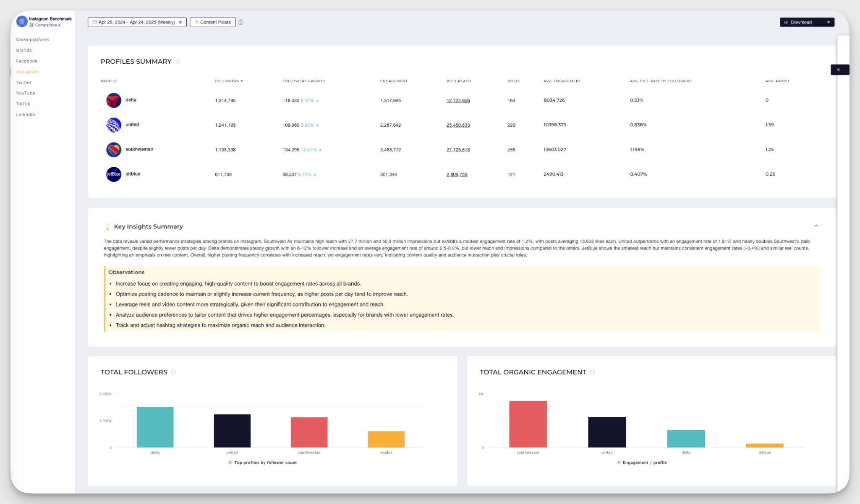The width and height of the screenshot is (860, 504).
Task: Open the help question mark icon
Action: point(241,22)
